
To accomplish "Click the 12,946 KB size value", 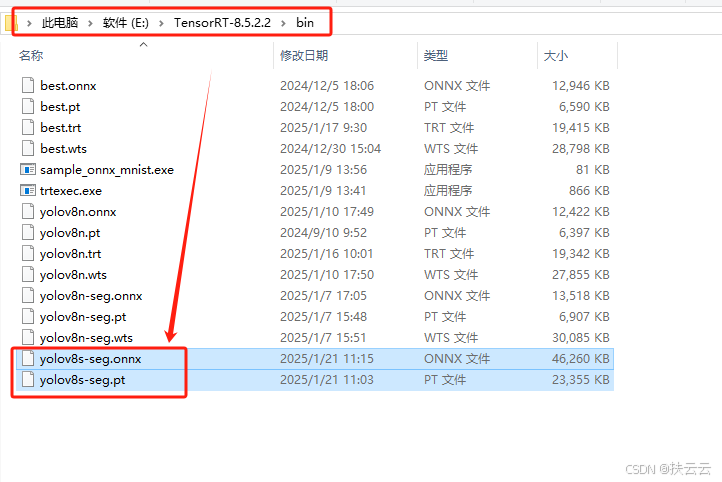I will coord(581,86).
